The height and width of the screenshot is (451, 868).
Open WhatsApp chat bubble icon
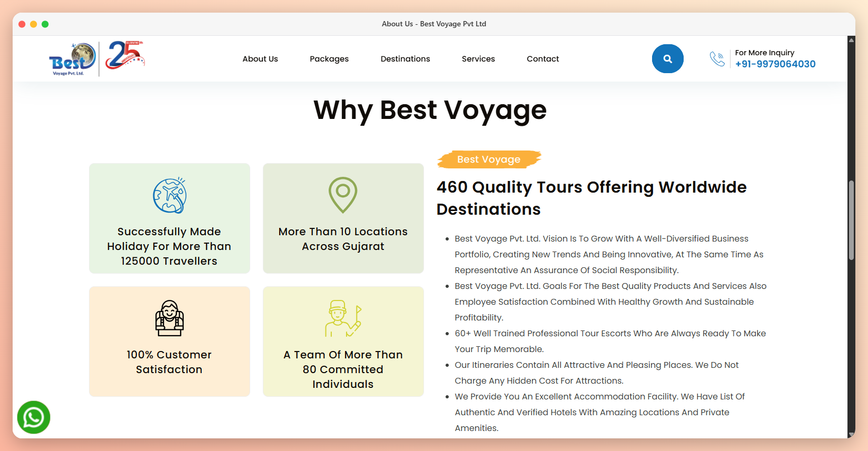tap(34, 417)
